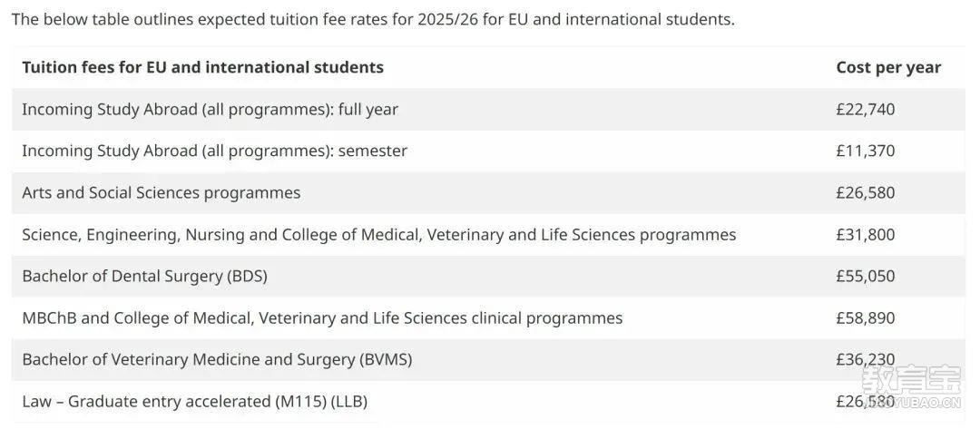Image resolution: width=980 pixels, height=429 pixels.
Task: Click Law Graduate entry accelerated (M115) row
Action: pos(488,402)
